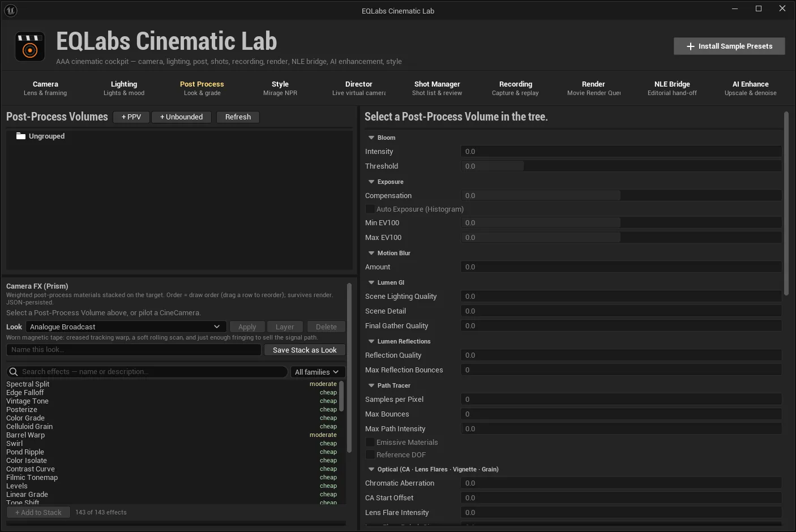The image size is (796, 532).
Task: Click the Layer button
Action: click(285, 327)
